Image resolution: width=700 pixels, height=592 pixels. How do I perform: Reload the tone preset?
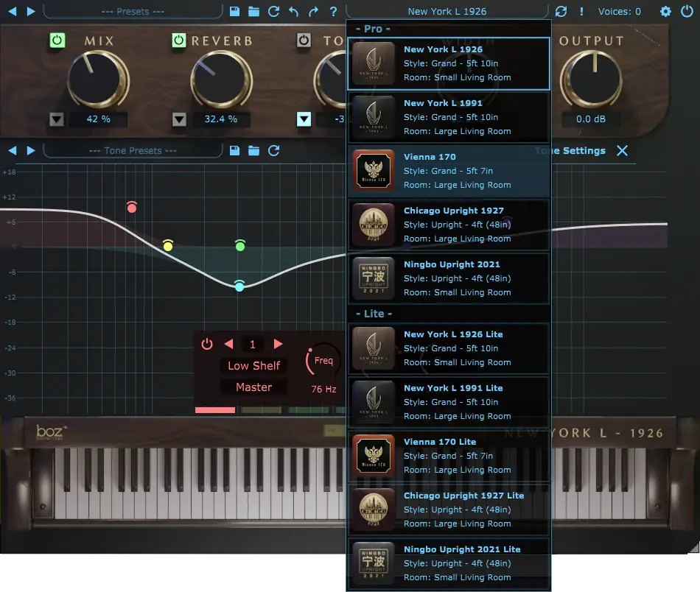273,150
